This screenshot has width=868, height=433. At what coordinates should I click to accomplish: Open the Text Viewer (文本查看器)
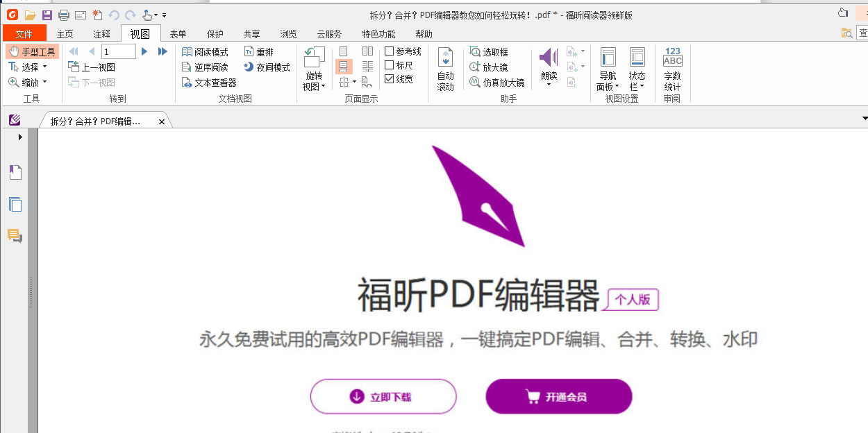coord(209,83)
